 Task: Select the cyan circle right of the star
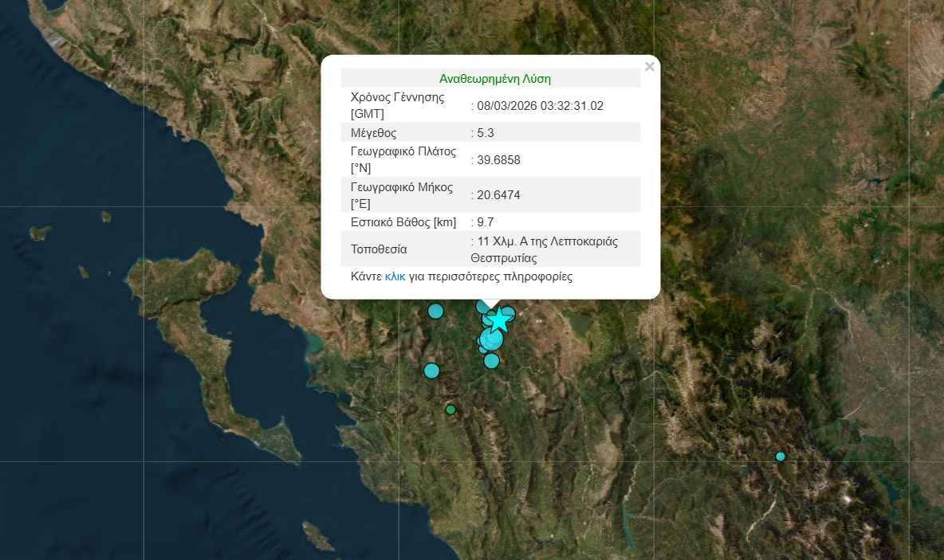tap(509, 313)
